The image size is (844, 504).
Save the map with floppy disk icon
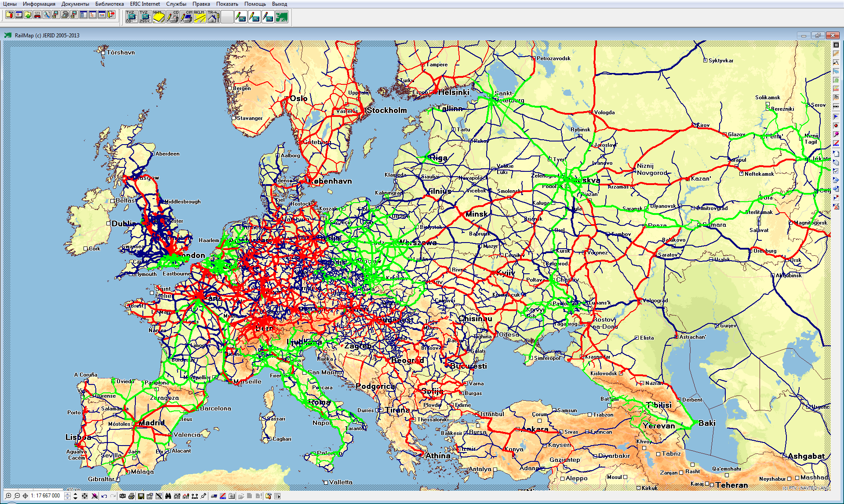141,496
